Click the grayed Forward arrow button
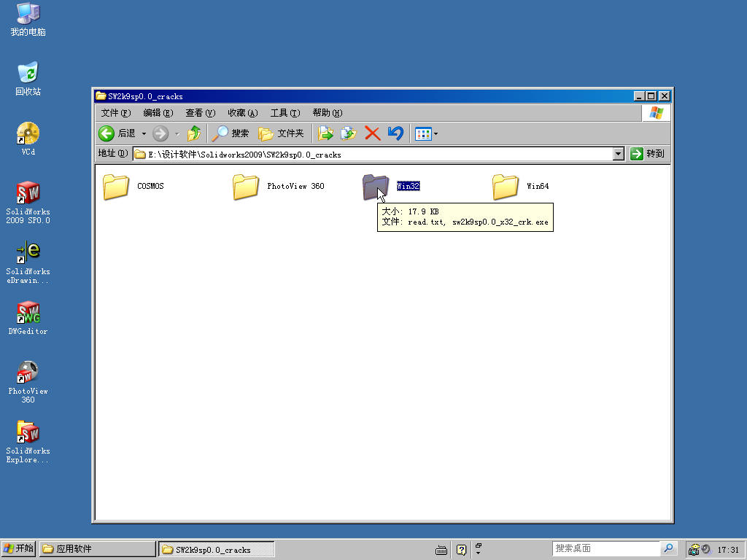 click(x=160, y=133)
